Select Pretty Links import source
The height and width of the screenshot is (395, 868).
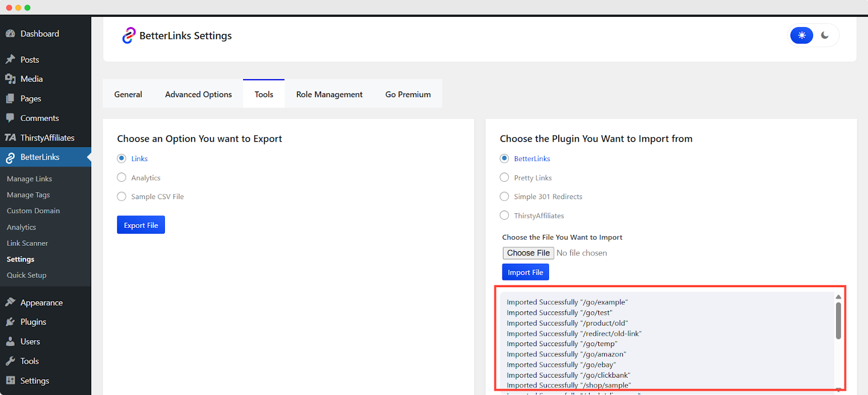505,177
